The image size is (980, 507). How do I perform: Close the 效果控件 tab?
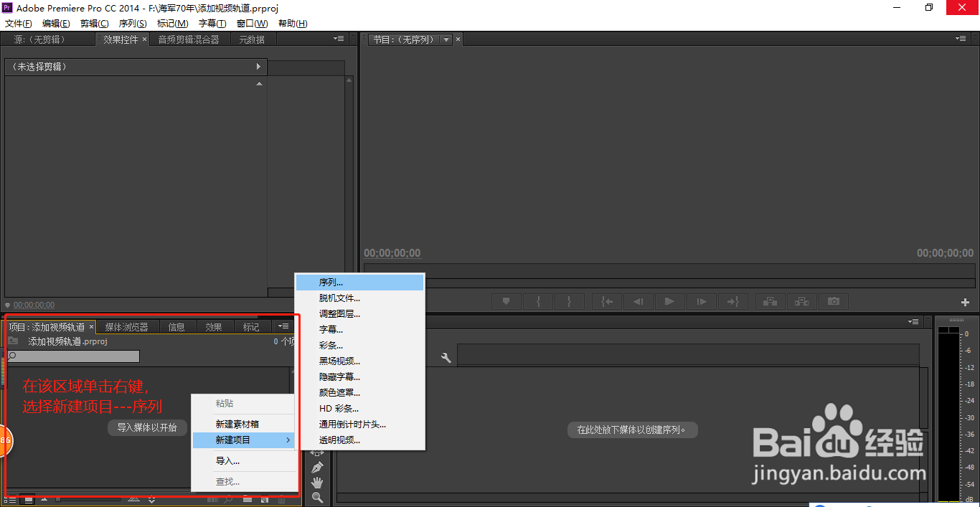[x=144, y=39]
